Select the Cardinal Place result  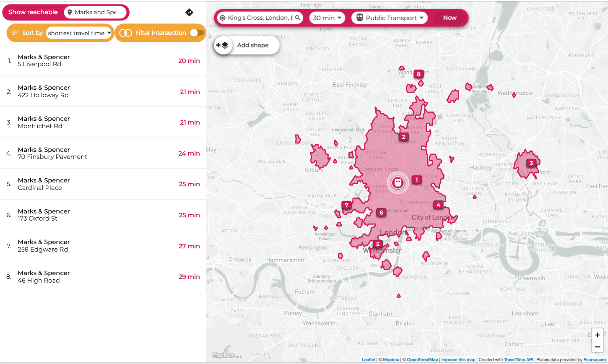[103, 184]
